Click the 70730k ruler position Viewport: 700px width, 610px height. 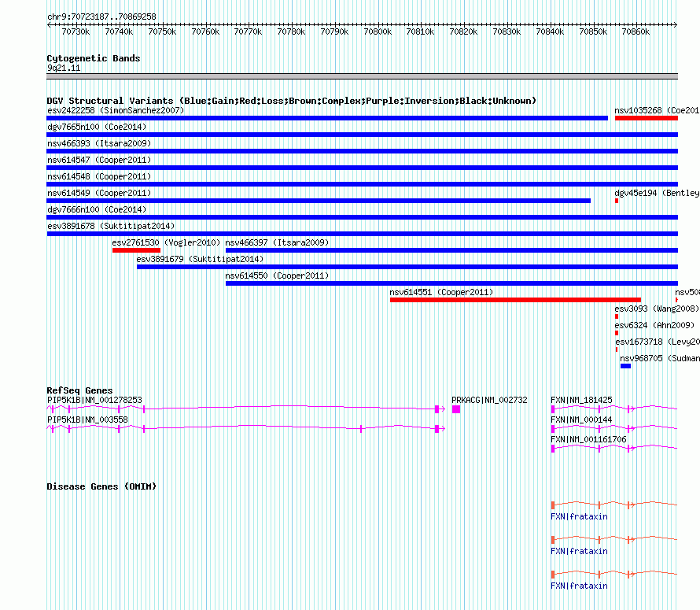point(76,31)
